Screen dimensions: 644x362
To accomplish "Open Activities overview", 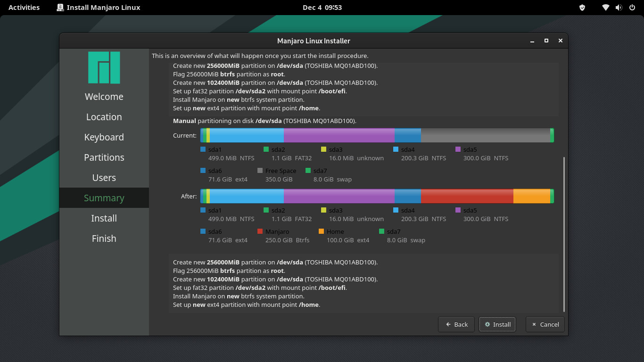I will click(x=24, y=8).
